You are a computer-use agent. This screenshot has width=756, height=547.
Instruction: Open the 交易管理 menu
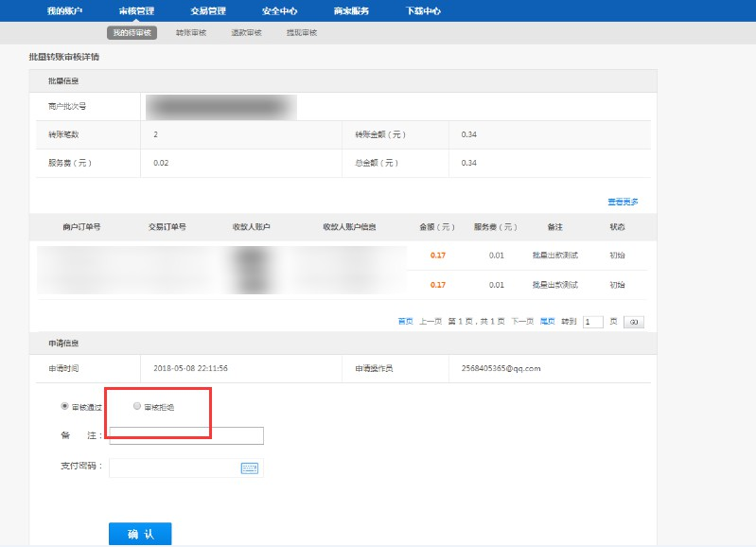[x=208, y=10]
